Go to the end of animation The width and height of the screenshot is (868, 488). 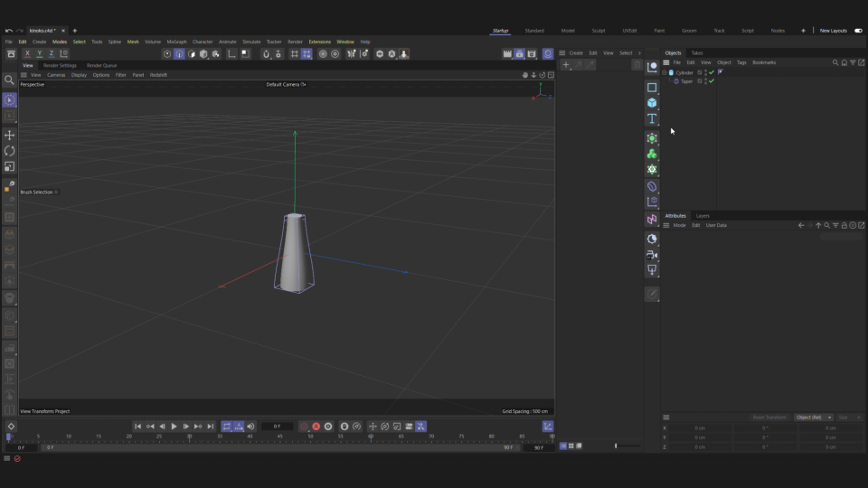pyautogui.click(x=211, y=427)
